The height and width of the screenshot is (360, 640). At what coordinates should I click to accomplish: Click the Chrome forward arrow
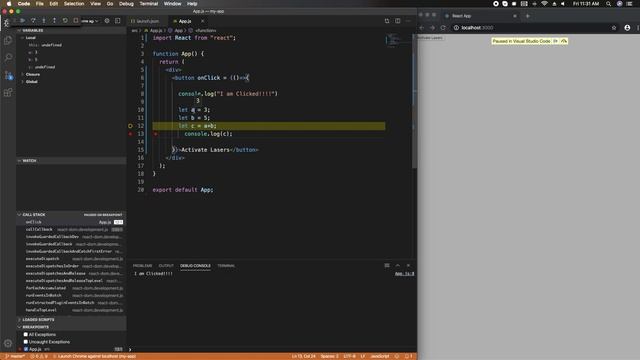(432, 28)
